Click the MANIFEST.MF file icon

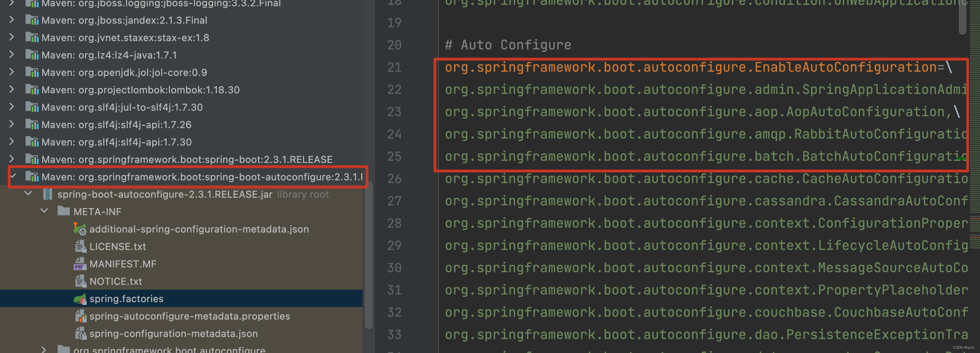tap(80, 264)
